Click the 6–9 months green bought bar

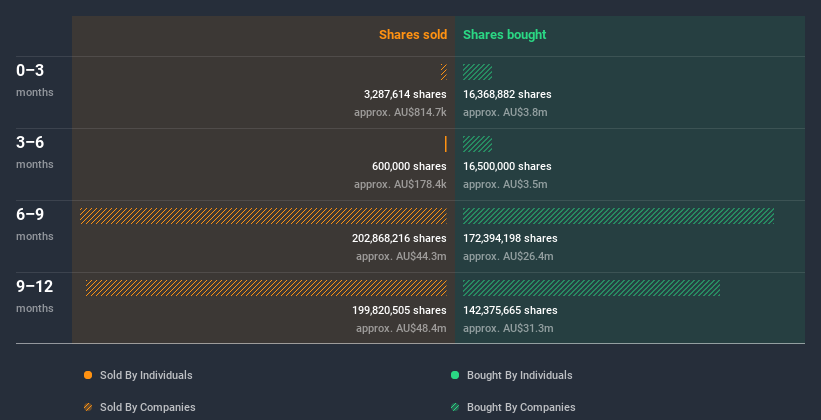[x=618, y=216]
